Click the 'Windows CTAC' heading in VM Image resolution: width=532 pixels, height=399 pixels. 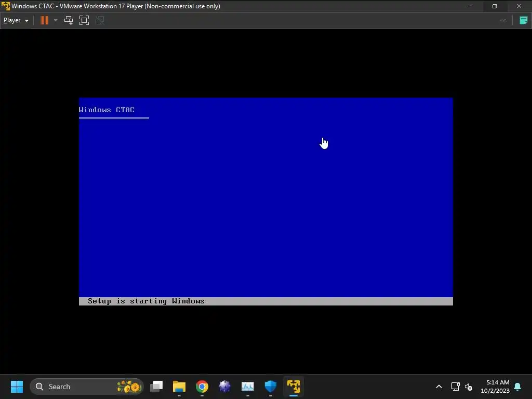pyautogui.click(x=107, y=110)
